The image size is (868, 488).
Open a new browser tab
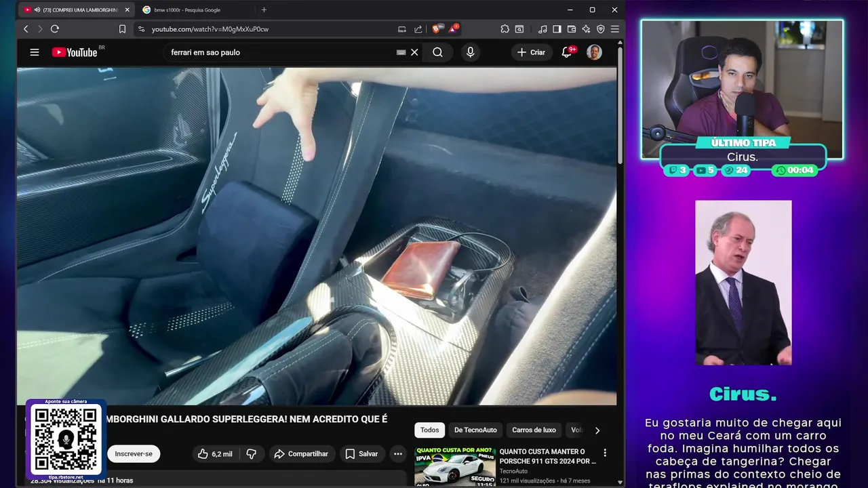(x=264, y=10)
